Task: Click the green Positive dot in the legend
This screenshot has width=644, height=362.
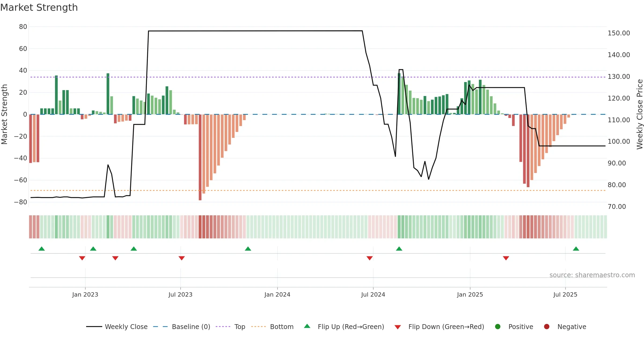Action: [497, 327]
